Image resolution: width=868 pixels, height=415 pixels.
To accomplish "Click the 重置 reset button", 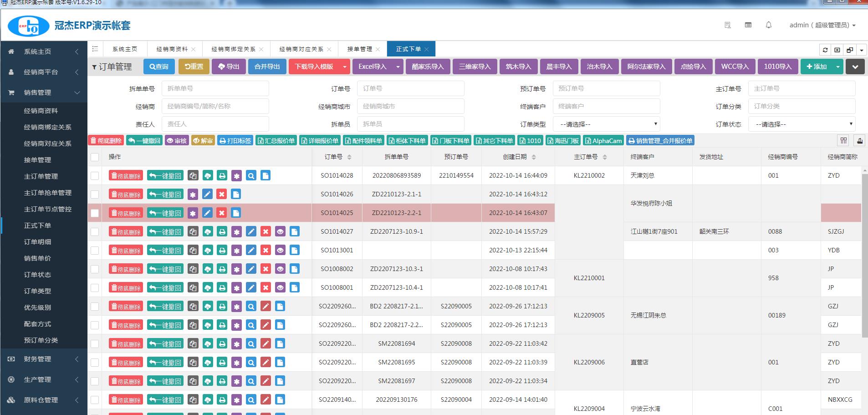I will 194,67.
